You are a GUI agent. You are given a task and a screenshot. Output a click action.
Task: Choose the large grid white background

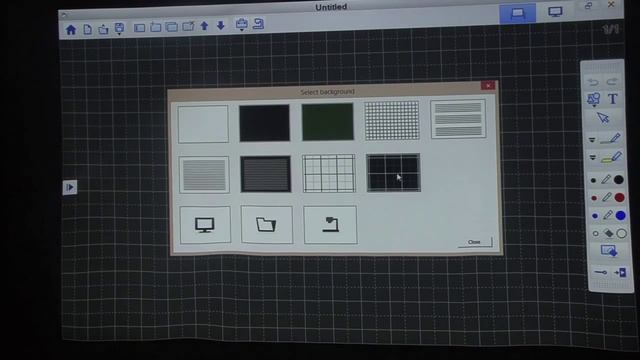(329, 173)
